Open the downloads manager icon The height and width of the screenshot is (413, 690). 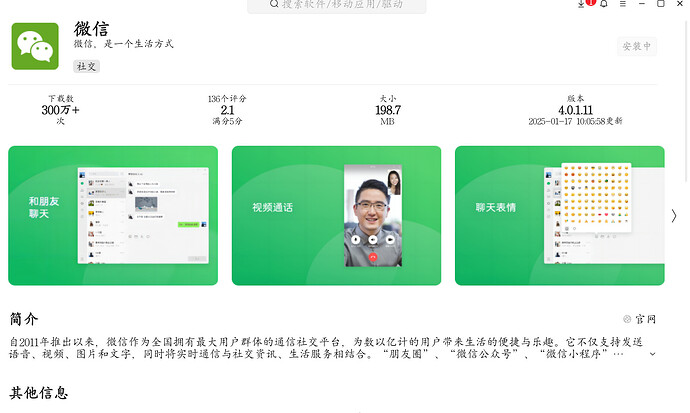coord(582,4)
